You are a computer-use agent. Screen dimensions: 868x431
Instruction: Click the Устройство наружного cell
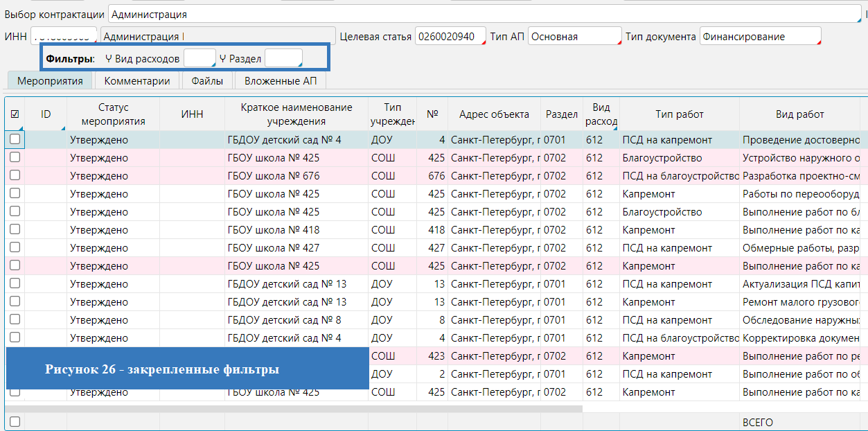(x=800, y=158)
